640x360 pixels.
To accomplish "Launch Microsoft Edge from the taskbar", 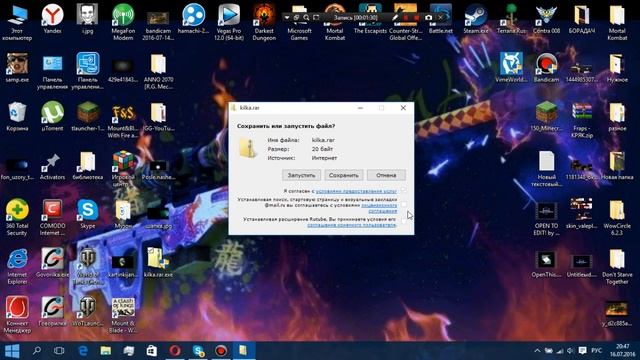I will click(x=83, y=351).
